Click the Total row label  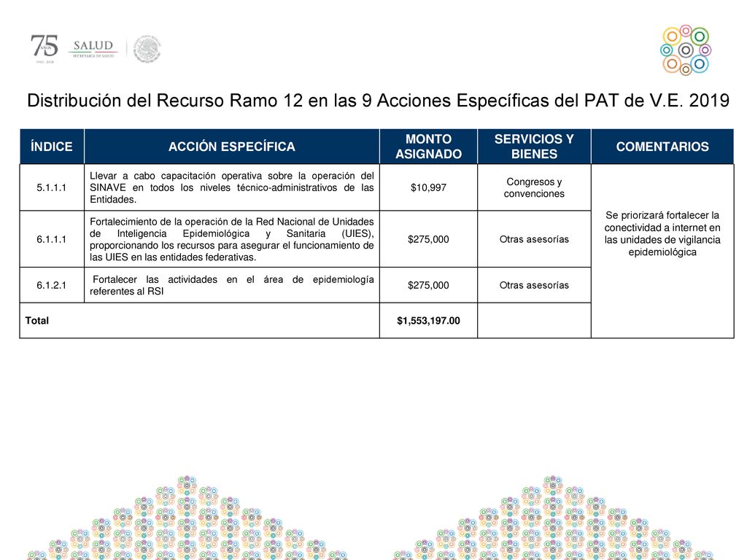[x=36, y=321]
